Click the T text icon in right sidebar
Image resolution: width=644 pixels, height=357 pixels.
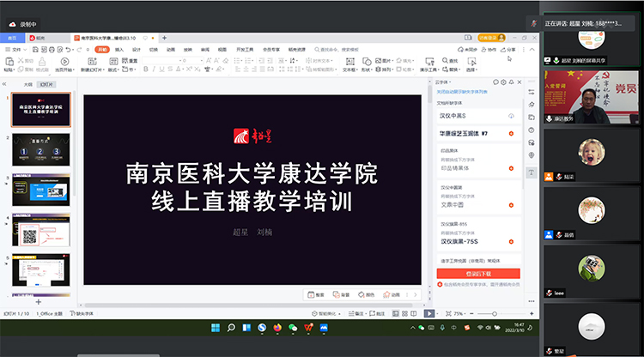[532, 172]
